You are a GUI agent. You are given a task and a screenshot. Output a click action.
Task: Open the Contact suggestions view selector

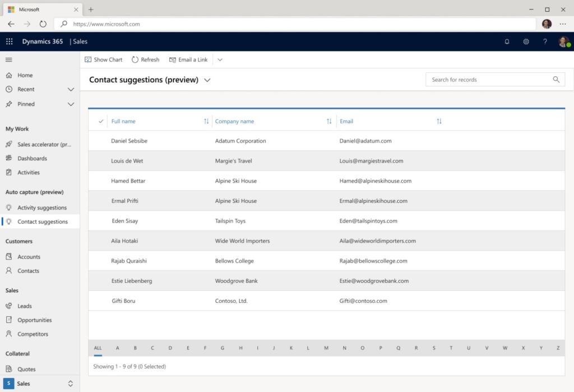point(207,80)
